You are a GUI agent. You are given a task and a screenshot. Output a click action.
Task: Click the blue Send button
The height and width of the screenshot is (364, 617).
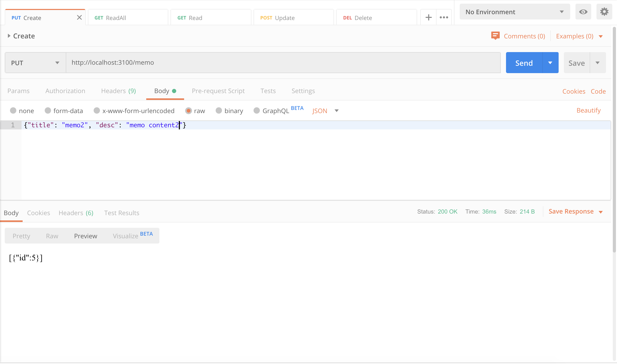(x=524, y=63)
